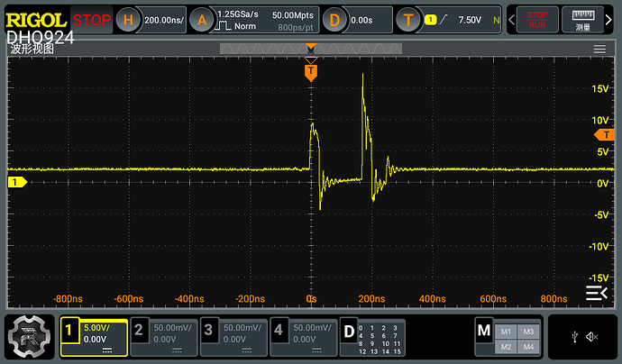Select the orange trigger position T marker
The width and height of the screenshot is (622, 364).
pos(311,73)
